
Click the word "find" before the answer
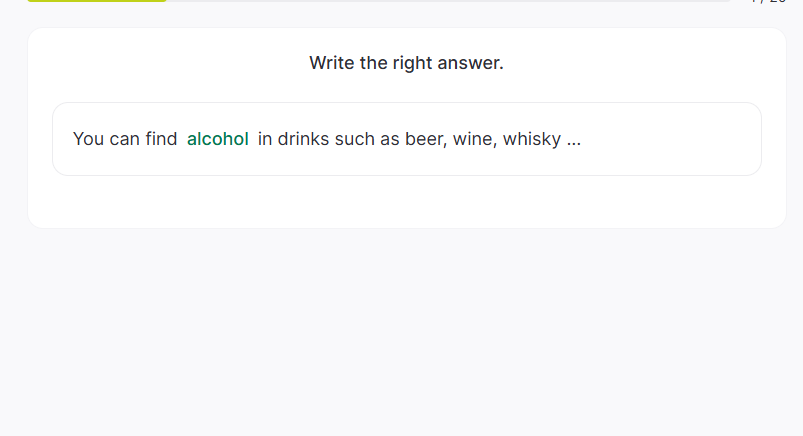click(x=161, y=139)
